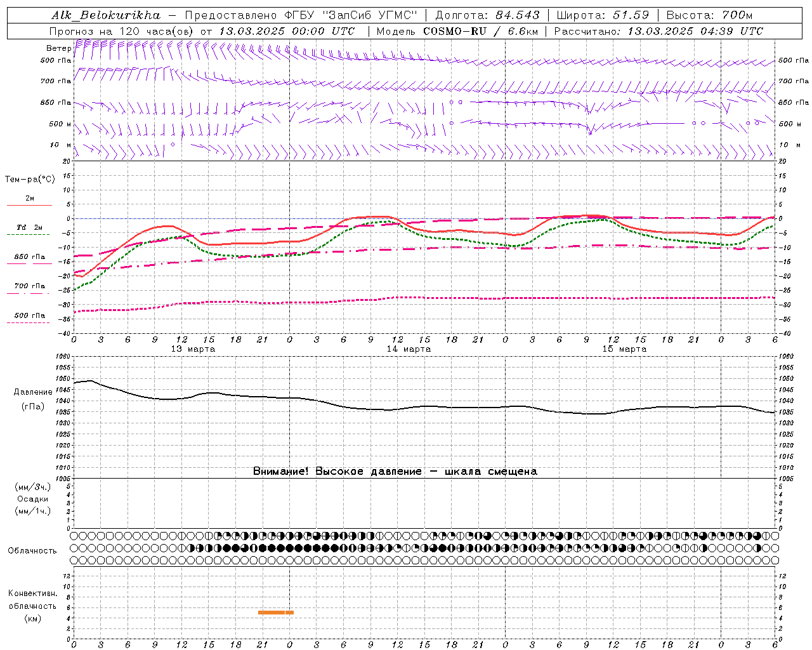
Task: Click the dotted line sample under 500 гПа legend
Action: point(29,322)
